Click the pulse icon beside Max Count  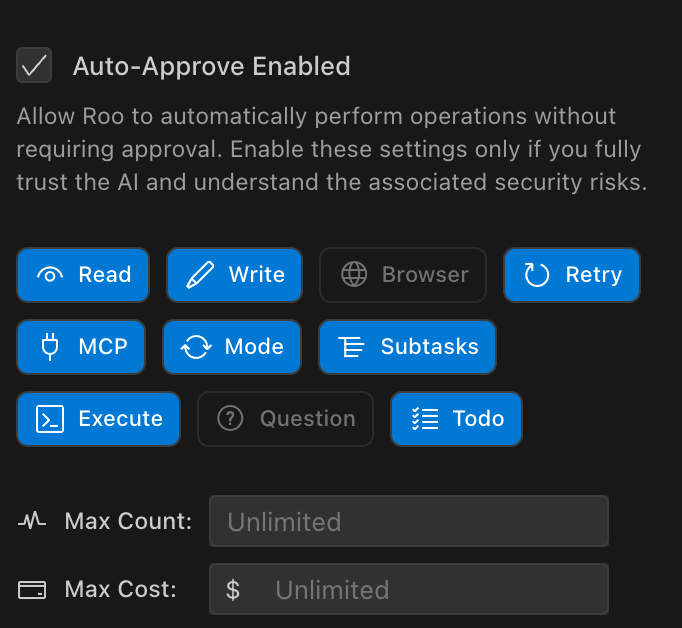pos(32,521)
